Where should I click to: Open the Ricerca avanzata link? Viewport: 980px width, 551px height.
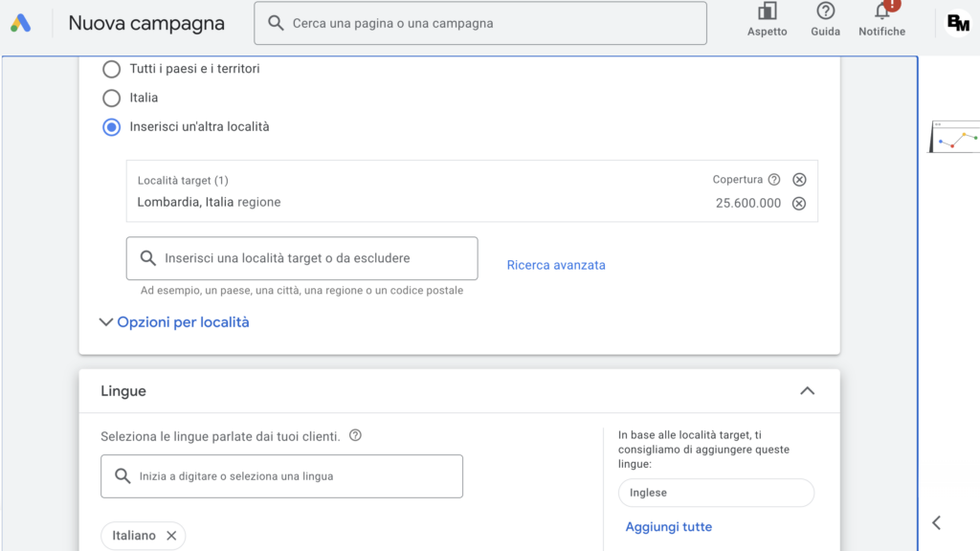point(556,265)
